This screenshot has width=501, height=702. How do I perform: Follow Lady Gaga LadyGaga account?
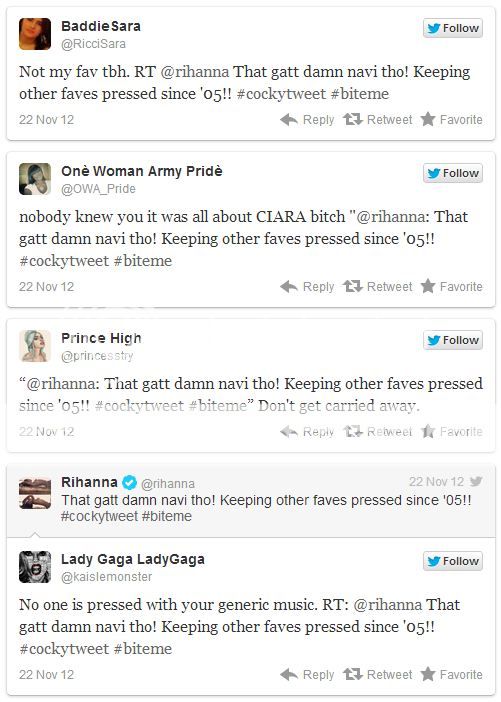[453, 561]
